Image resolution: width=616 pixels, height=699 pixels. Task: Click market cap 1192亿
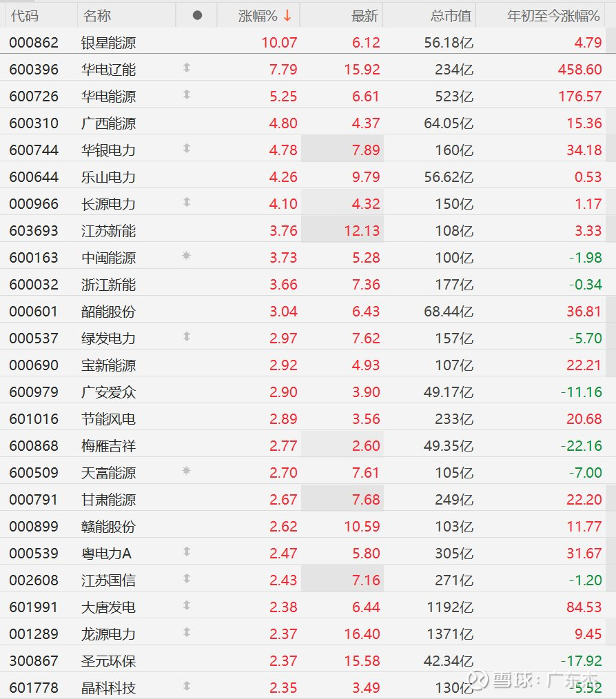(450, 607)
